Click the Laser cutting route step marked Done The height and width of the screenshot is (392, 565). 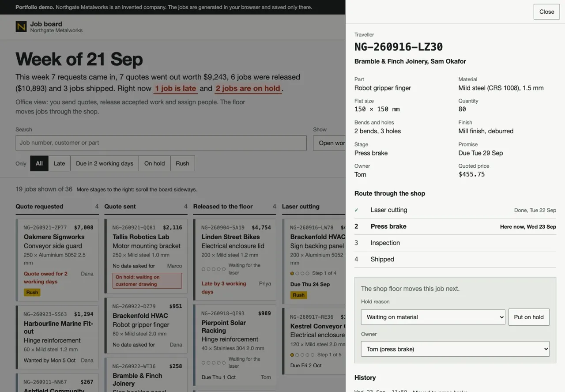455,210
